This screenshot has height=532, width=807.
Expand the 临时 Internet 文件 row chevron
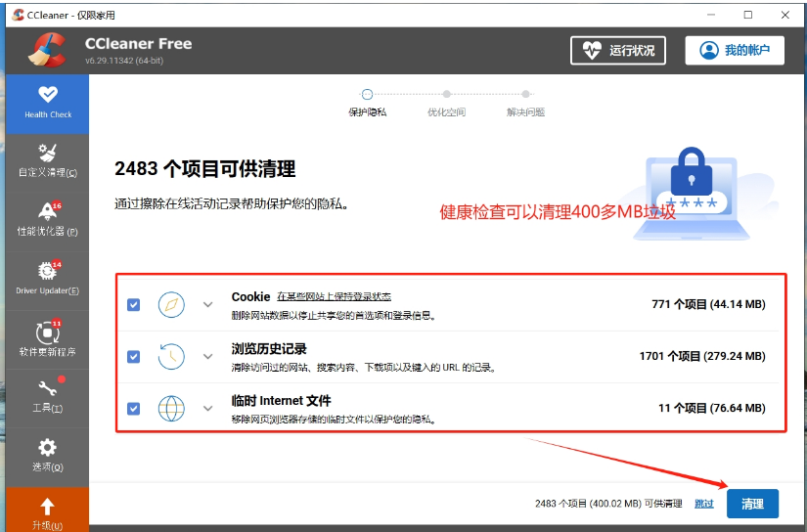[x=207, y=408]
